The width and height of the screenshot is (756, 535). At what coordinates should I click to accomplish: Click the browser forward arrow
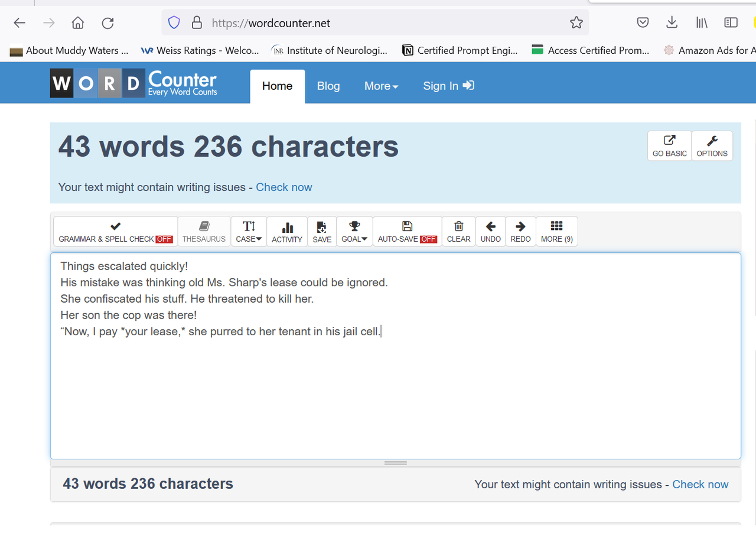[x=49, y=23]
